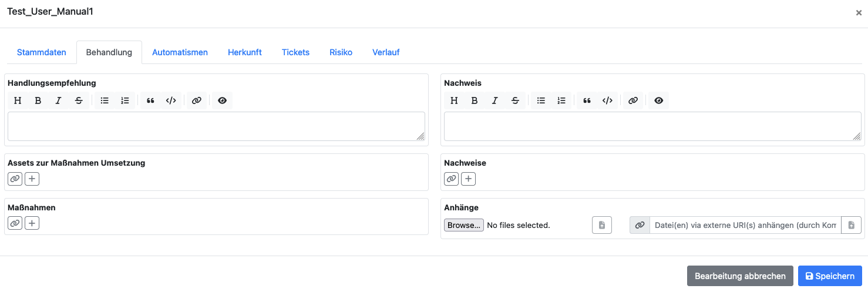Apply bold in Handlungsempfehlung editor

coord(38,100)
